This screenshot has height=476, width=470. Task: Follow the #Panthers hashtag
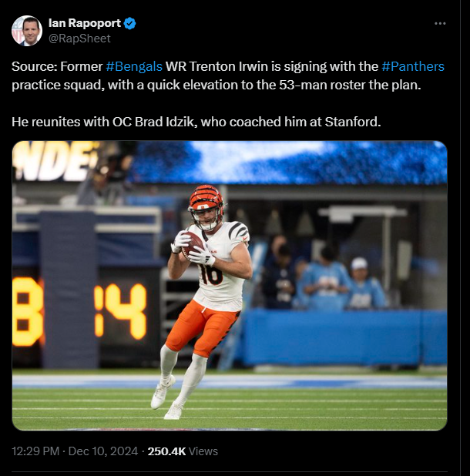pyautogui.click(x=413, y=66)
